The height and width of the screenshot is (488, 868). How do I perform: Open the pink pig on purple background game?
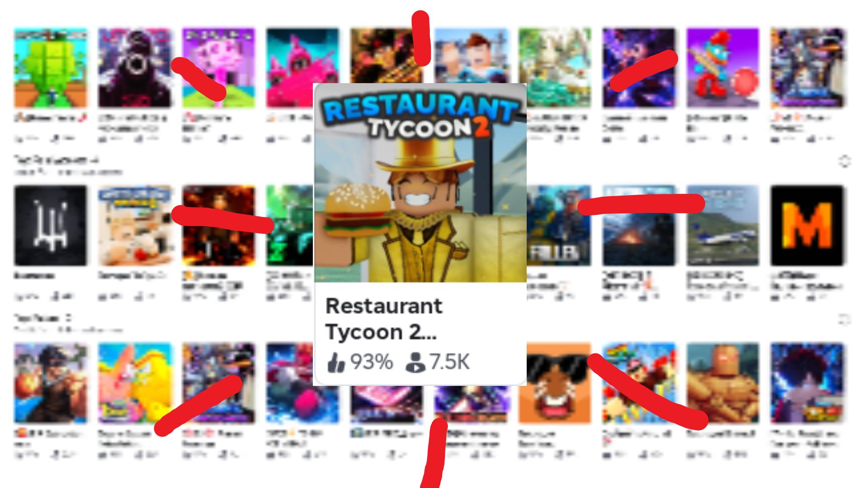[218, 68]
